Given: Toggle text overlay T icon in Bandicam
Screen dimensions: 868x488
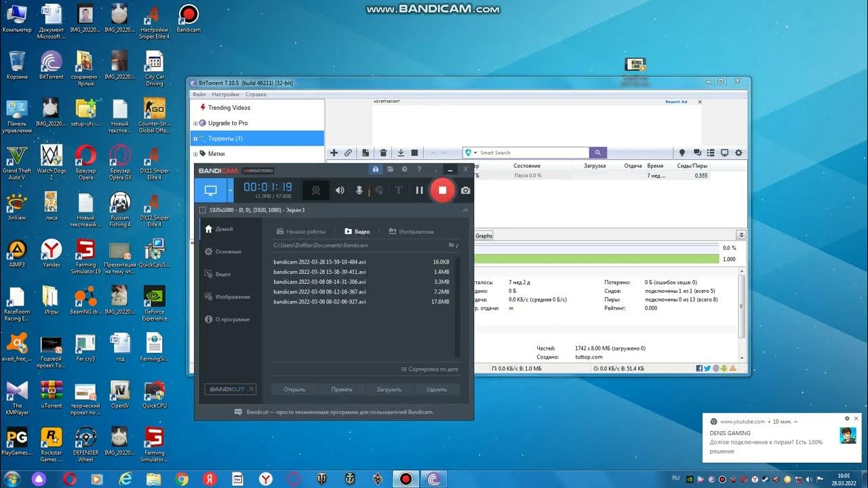Looking at the screenshot, I should coord(399,190).
